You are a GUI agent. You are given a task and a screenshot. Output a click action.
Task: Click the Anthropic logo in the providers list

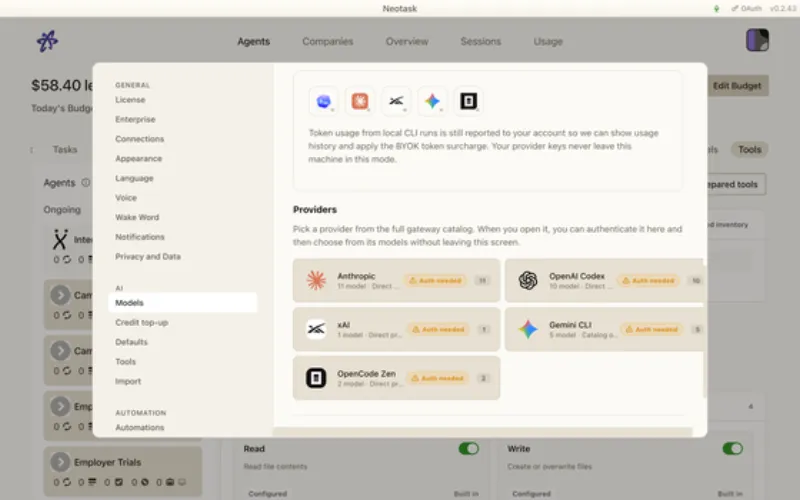(316, 280)
